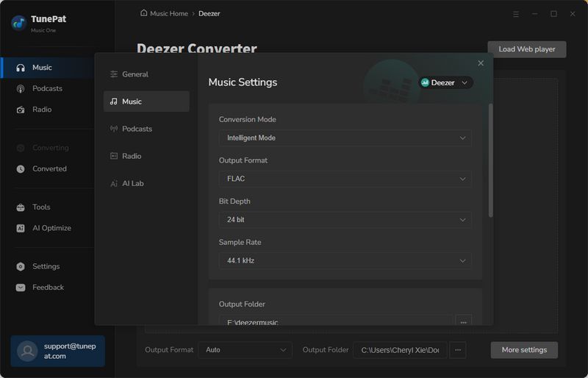Switch to General settings tab
Viewport: 588px width, 378px height.
[135, 74]
